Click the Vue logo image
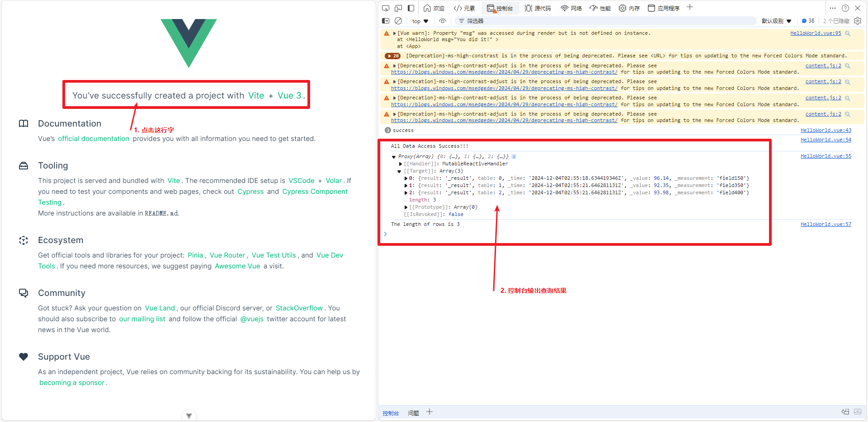 [189, 43]
